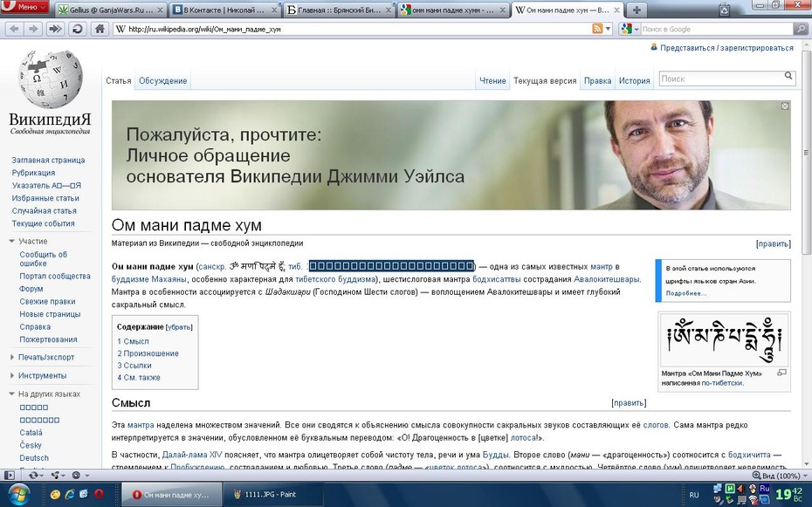Open the Случайная статья link

click(x=44, y=210)
